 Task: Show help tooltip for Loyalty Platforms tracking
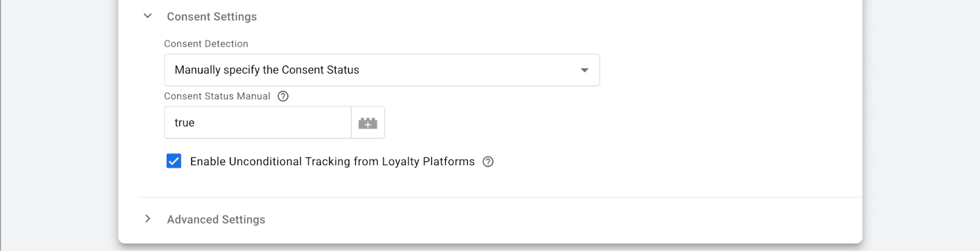[x=488, y=162]
